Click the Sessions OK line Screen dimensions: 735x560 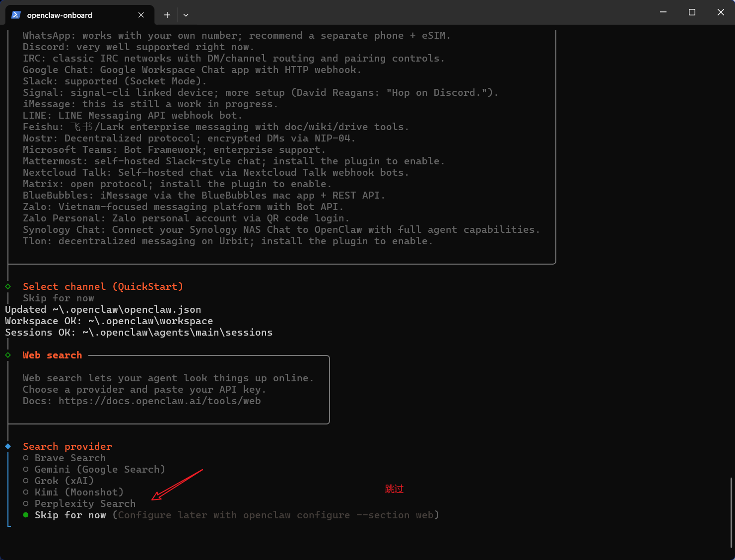pos(139,332)
